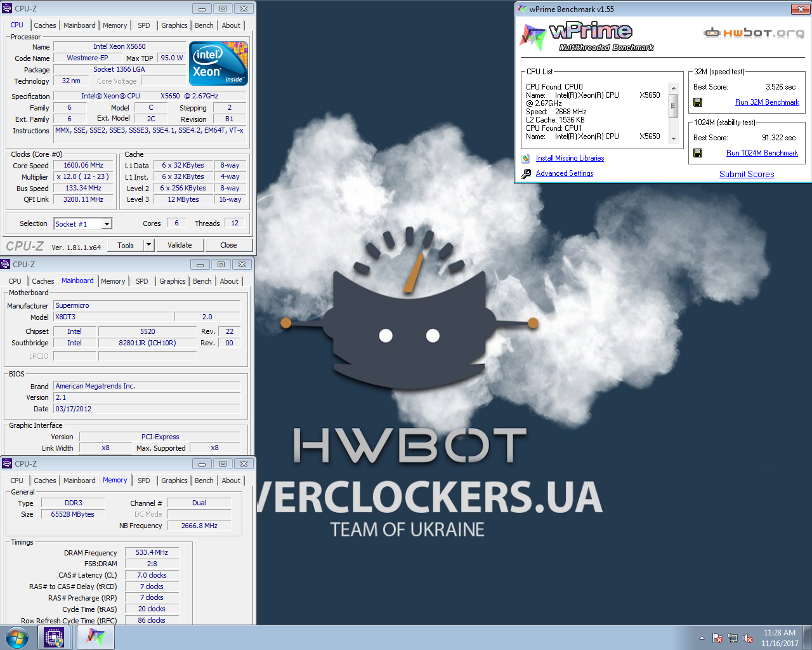Click the CPU List scrollbar thumb
The image size is (812, 650).
[x=674, y=105]
